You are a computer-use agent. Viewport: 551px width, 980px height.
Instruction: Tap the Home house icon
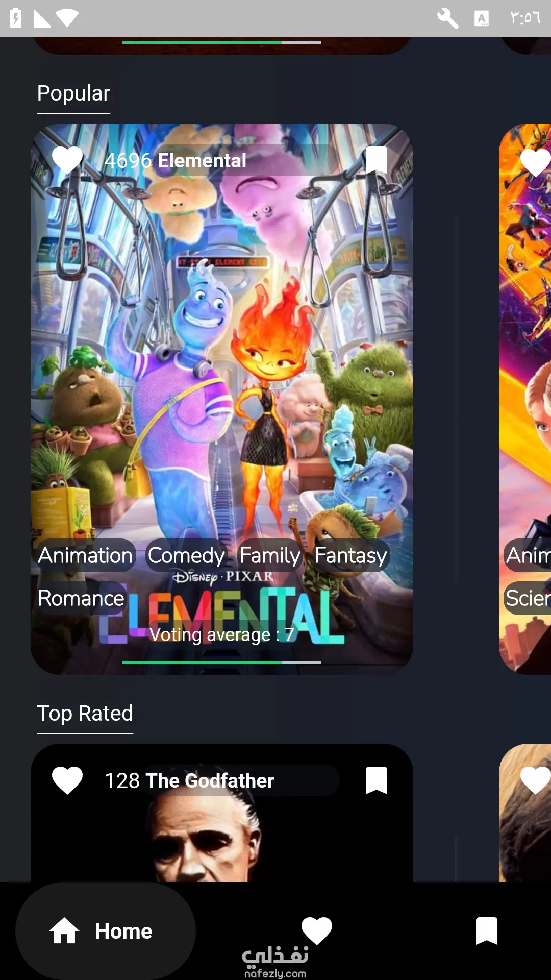click(x=64, y=930)
